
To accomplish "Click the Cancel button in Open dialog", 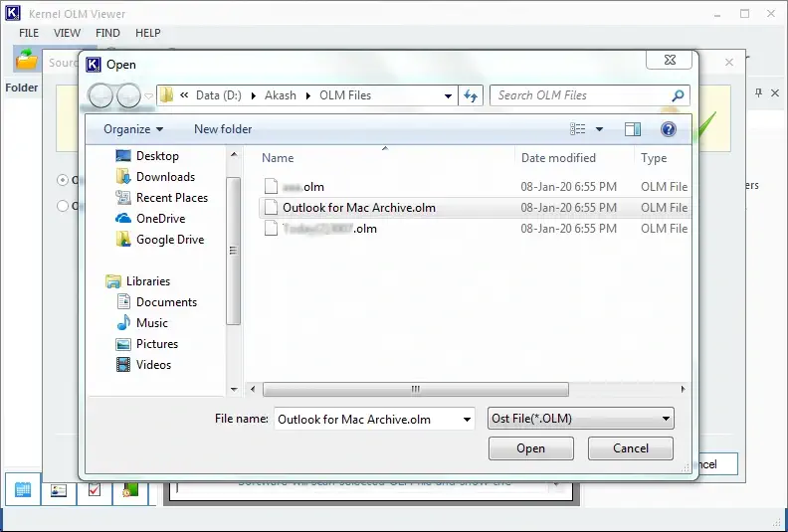I will 630,448.
